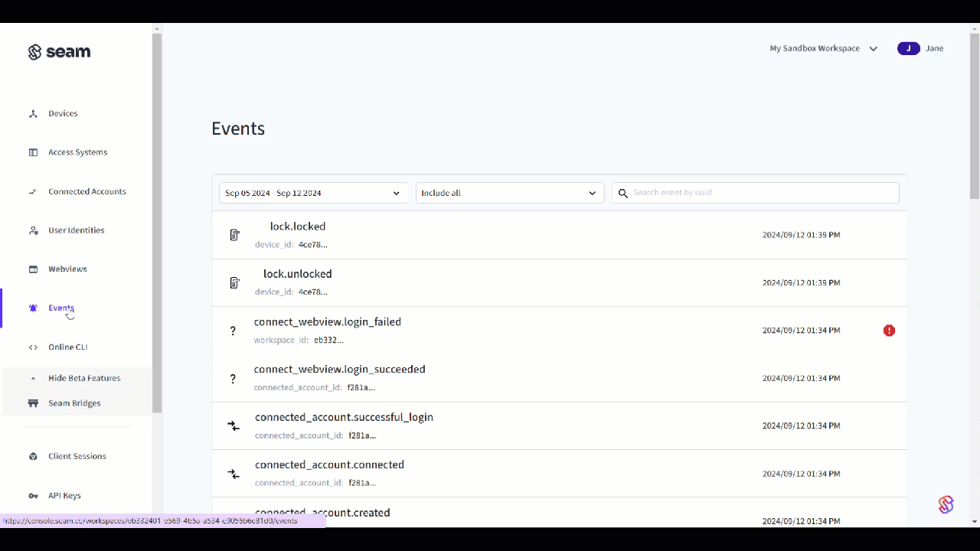Open Devices via its sidebar icon
This screenshot has height=551, width=980.
[33, 113]
